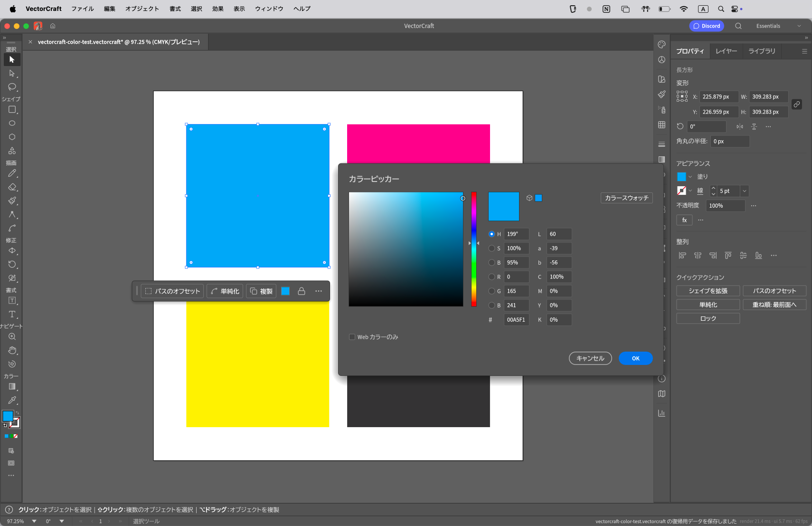Select the Direct Selection arrow tool
The width and height of the screenshot is (812, 526).
(12, 74)
